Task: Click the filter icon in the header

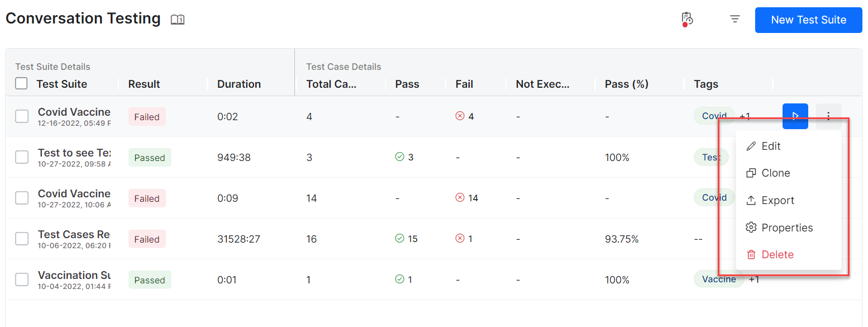Action: tap(735, 20)
